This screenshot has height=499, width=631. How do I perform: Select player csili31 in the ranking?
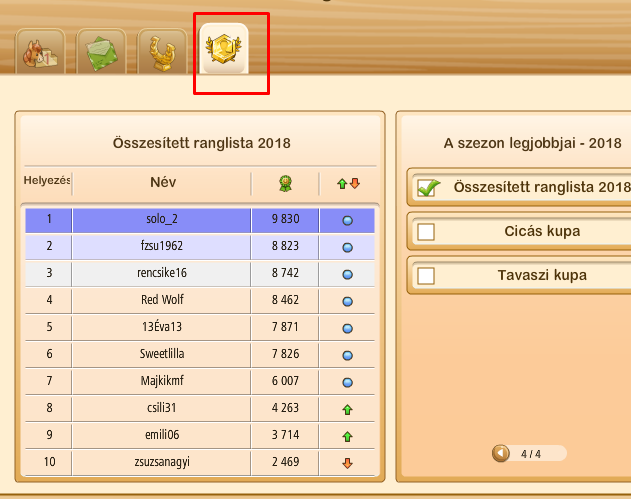[162, 408]
